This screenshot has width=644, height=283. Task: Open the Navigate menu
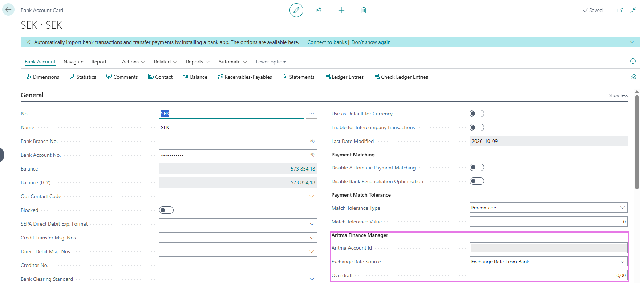point(73,62)
